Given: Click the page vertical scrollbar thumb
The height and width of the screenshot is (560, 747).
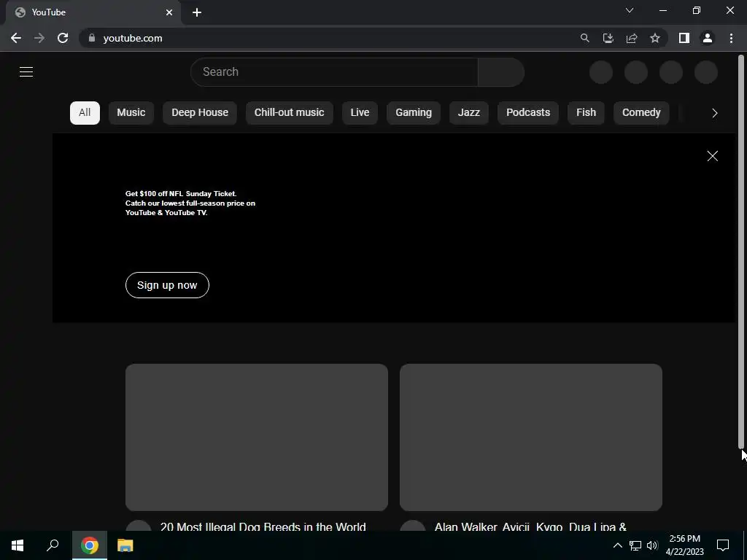Looking at the screenshot, I should click(x=741, y=252).
